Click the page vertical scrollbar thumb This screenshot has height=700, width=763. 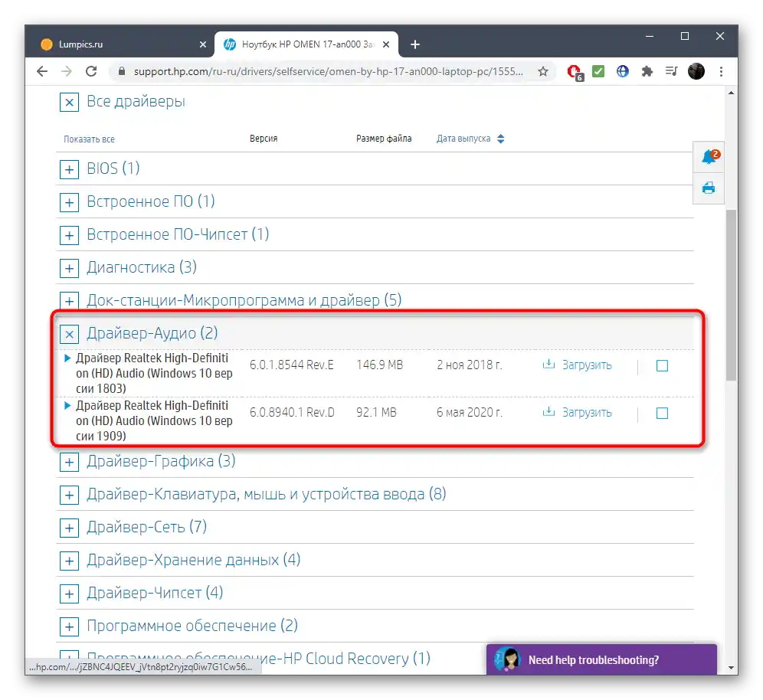pos(731,295)
